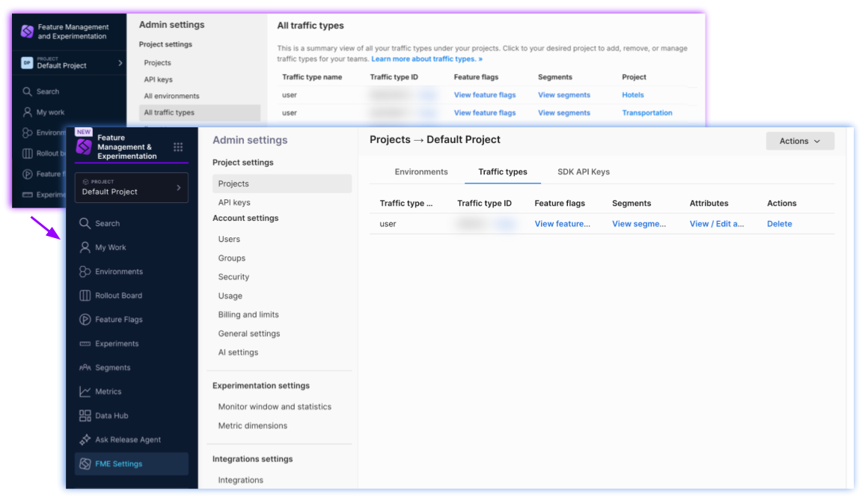Click the Metrics chart icon
Viewport: 868px width, 504px height.
[x=85, y=392]
